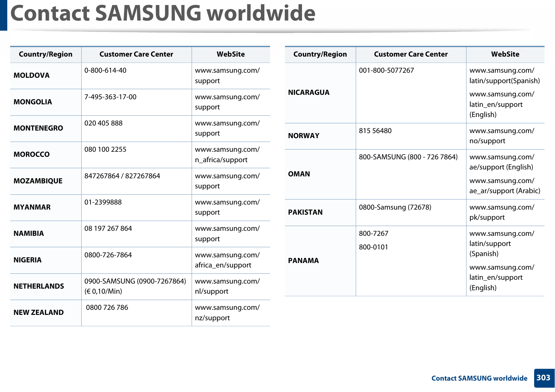
Task: Open Panama latin_en/support (English) link
Action: tap(502, 278)
